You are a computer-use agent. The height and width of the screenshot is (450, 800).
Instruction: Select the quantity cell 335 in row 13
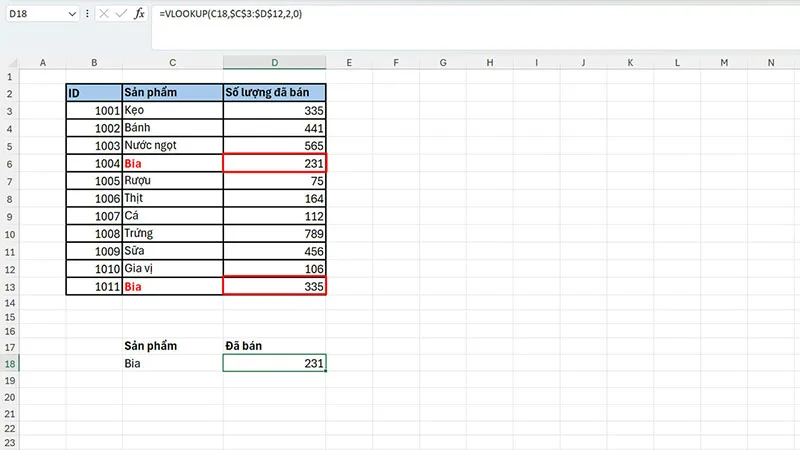click(x=274, y=287)
